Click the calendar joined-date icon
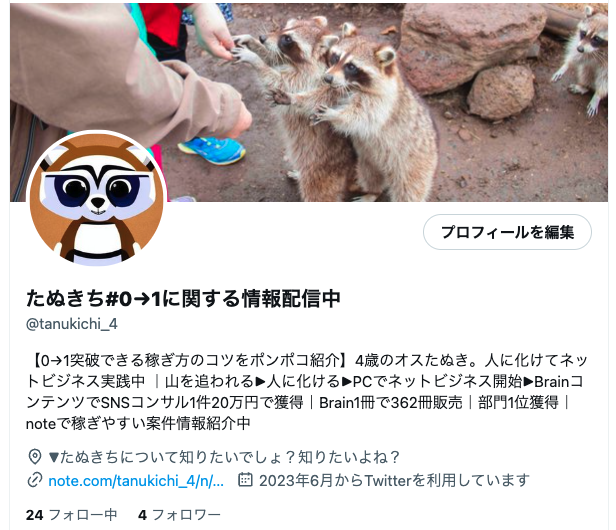 pyautogui.click(x=246, y=480)
